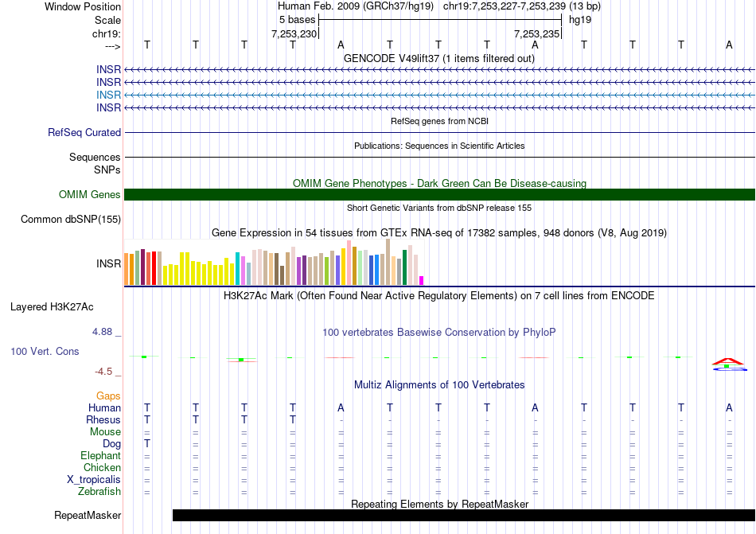Open Repeating Elements by RepeatMasker title

click(439, 504)
